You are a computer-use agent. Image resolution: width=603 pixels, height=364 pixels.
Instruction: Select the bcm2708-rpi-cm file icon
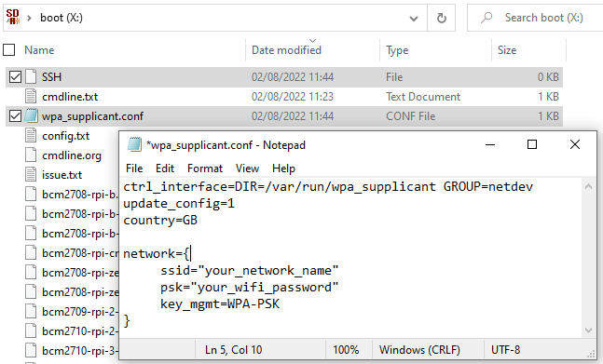tap(31, 252)
